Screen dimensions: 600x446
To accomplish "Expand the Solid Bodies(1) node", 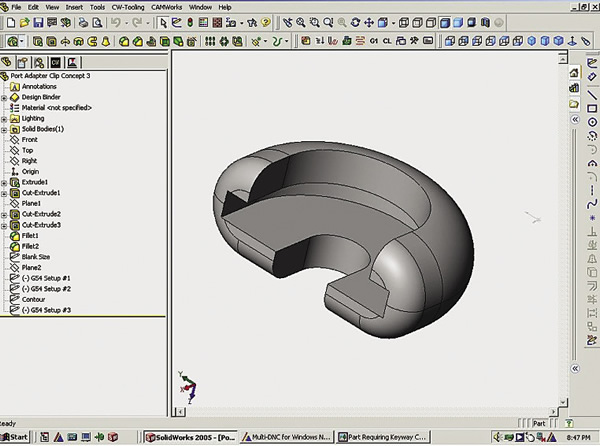I will click(x=4, y=130).
